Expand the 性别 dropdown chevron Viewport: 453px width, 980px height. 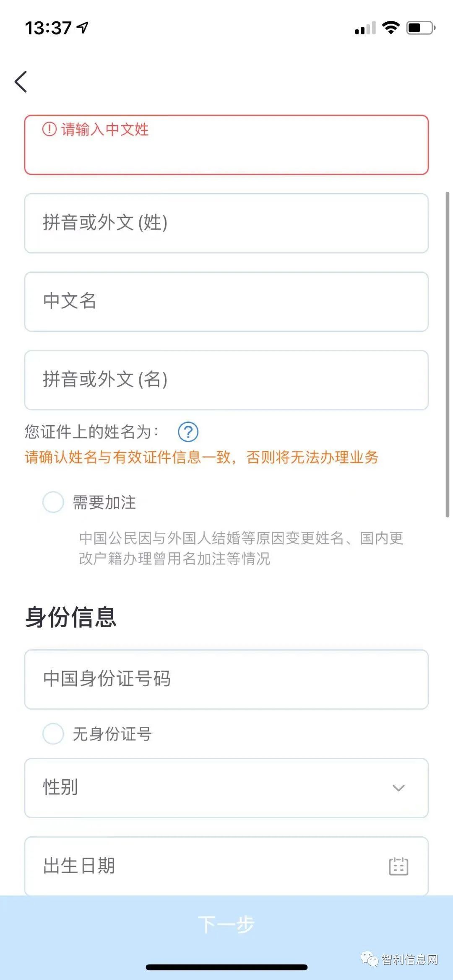[398, 788]
